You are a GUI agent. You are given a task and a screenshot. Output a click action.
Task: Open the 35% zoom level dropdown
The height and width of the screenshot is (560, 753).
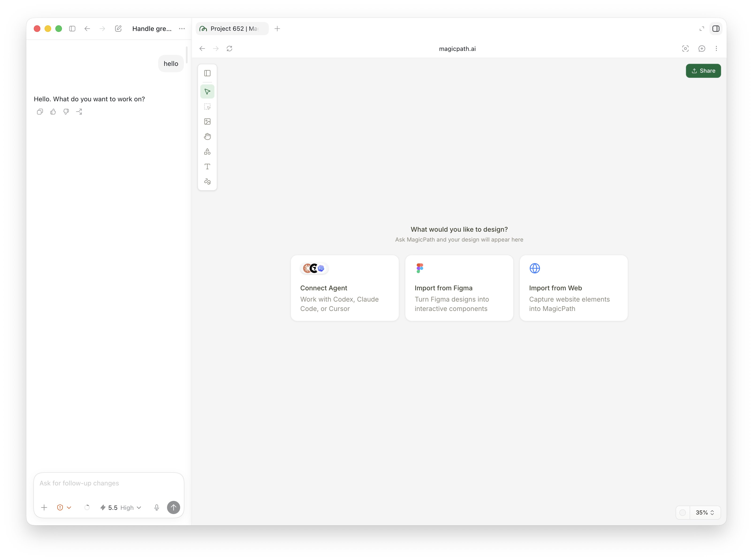pyautogui.click(x=705, y=513)
